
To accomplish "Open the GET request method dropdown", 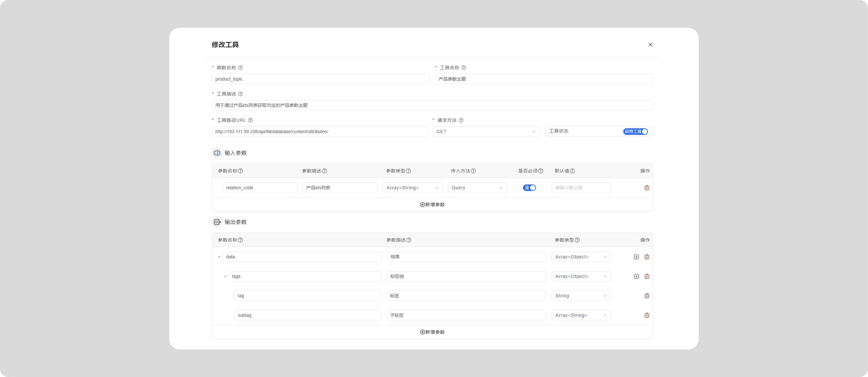I will [486, 132].
